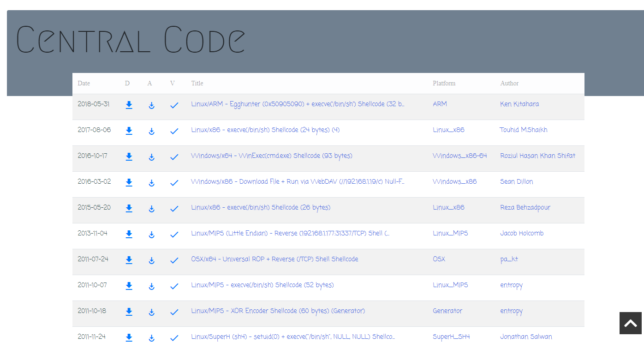The width and height of the screenshot is (644, 349).
Task: Download the Linux/ARM Egghunter shellcode
Action: coord(129,105)
